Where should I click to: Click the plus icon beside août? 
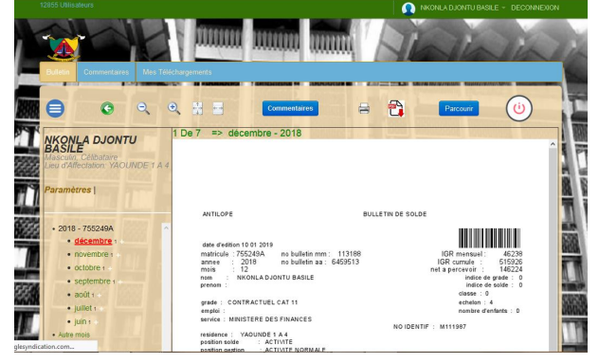(100, 295)
